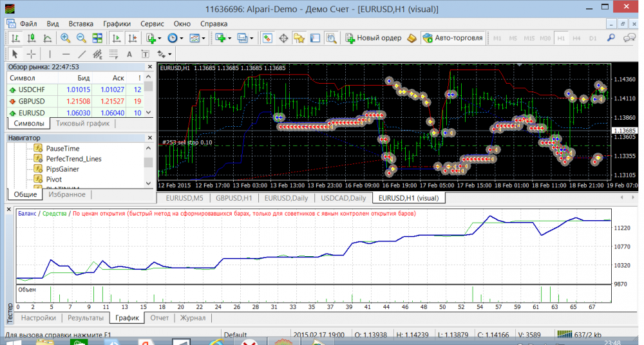644x345 pixels.
Task: Toggle the Data Window crosshair-circle icon
Action: (x=283, y=38)
